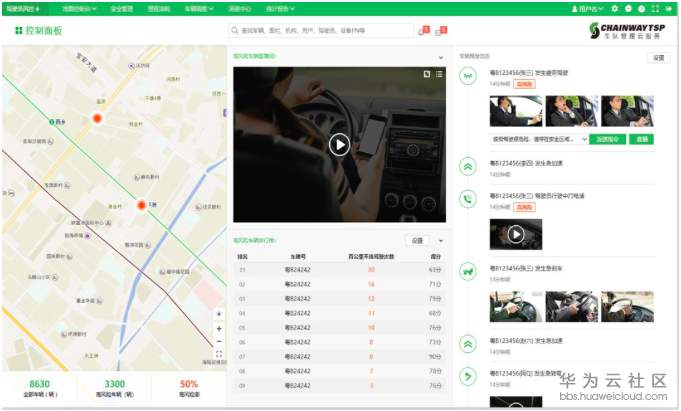Image resolution: width=681 pixels, height=411 pixels.
Task: Open the 用户名 user menu
Action: tap(588, 9)
